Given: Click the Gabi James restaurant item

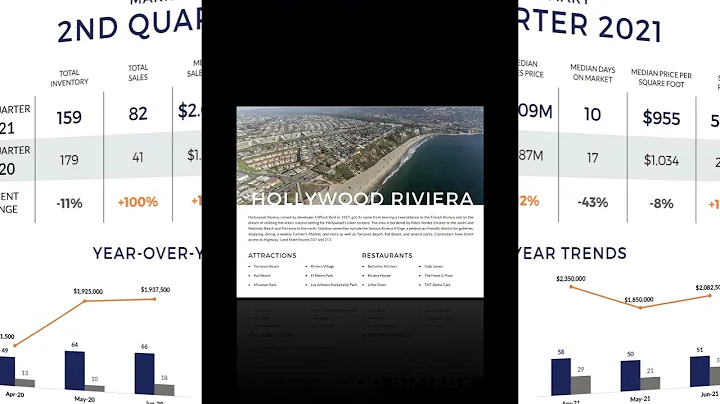Looking at the screenshot, I should (x=433, y=266).
